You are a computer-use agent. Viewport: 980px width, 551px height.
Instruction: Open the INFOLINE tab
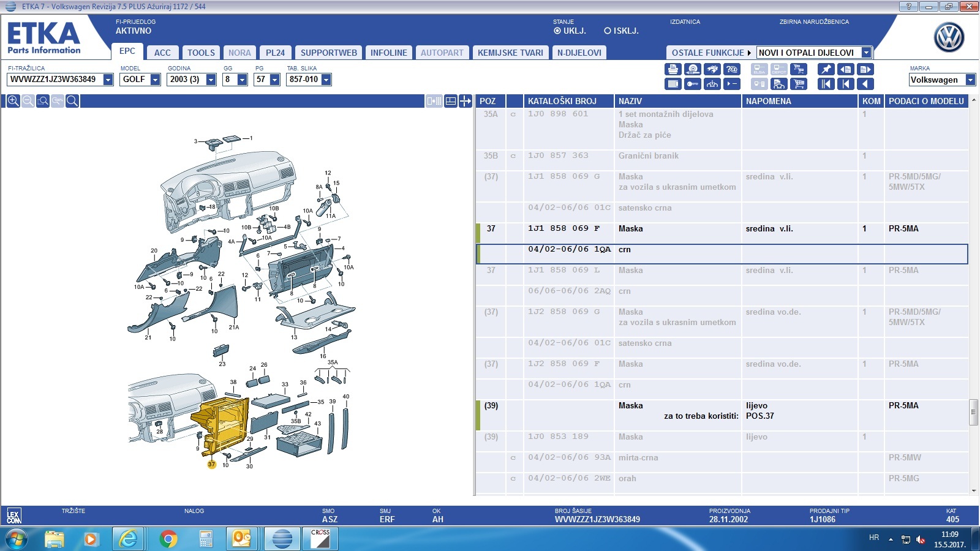(389, 53)
